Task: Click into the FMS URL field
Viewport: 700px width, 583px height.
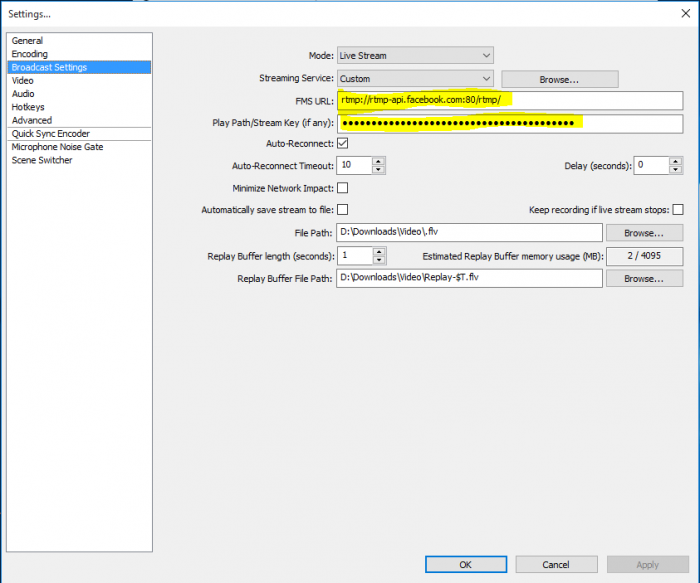Action: [x=510, y=100]
